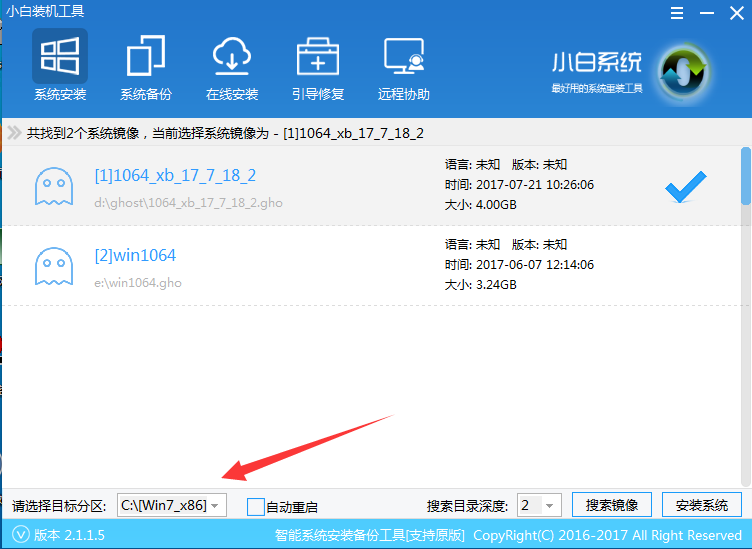Click path d:\ghost\1064_xb_17_7_18_2.gho
The height and width of the screenshot is (549, 752).
pyautogui.click(x=188, y=203)
